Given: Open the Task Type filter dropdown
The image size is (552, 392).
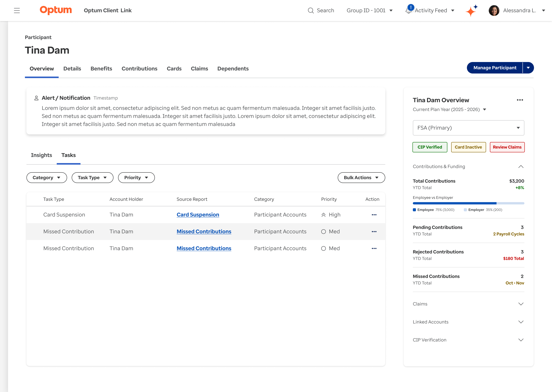Looking at the screenshot, I should point(92,178).
